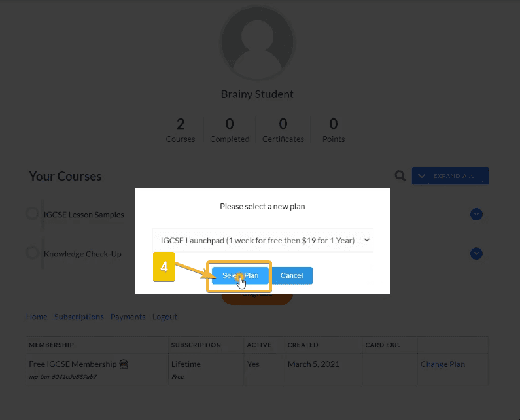
Task: Click the Change Plan link
Action: click(443, 364)
